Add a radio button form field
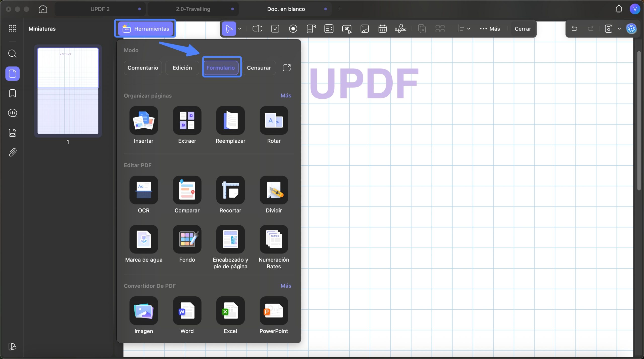This screenshot has height=359, width=644. pos(293,29)
